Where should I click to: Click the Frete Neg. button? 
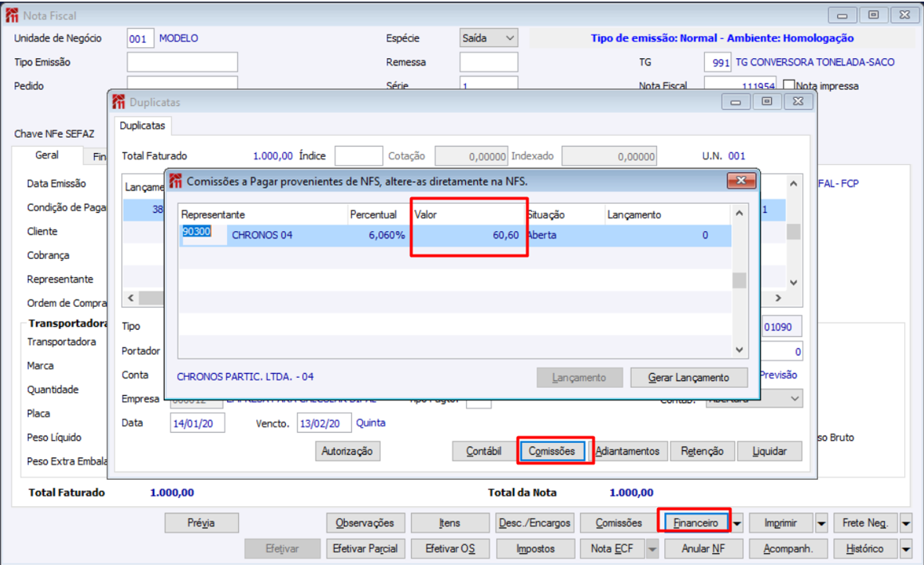pyautogui.click(x=865, y=523)
